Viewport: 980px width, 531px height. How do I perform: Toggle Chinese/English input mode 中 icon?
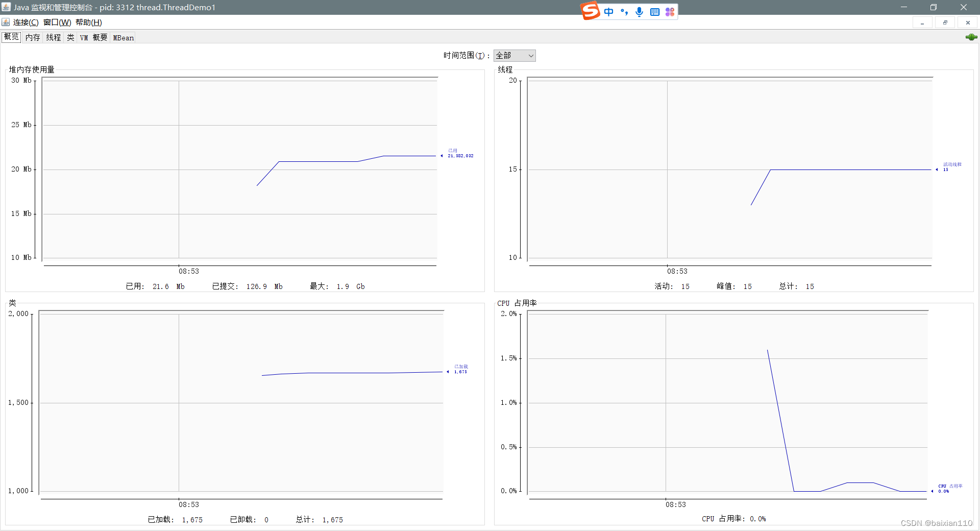(609, 12)
